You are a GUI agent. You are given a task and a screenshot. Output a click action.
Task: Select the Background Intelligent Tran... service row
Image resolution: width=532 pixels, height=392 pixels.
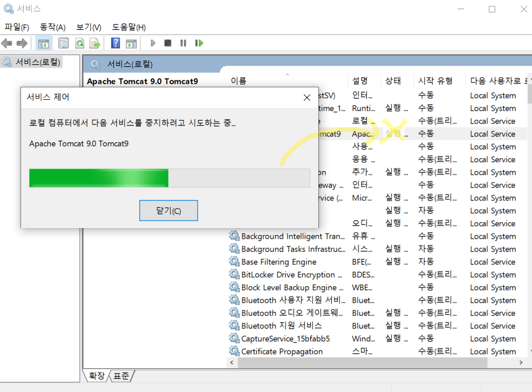coord(377,236)
